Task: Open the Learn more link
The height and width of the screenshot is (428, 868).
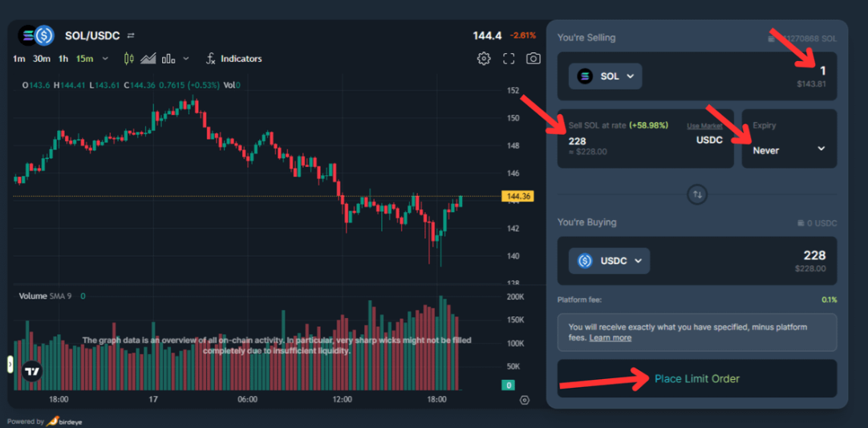Action: pyautogui.click(x=610, y=337)
